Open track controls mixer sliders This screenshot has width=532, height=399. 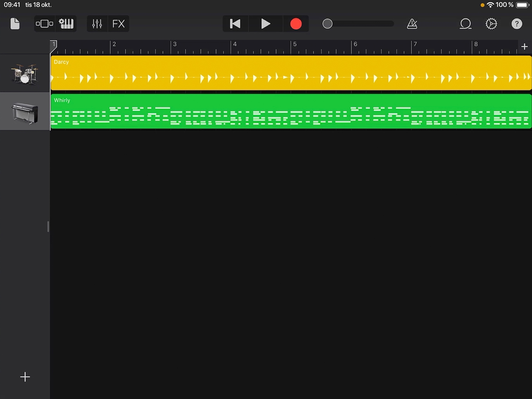(x=97, y=24)
